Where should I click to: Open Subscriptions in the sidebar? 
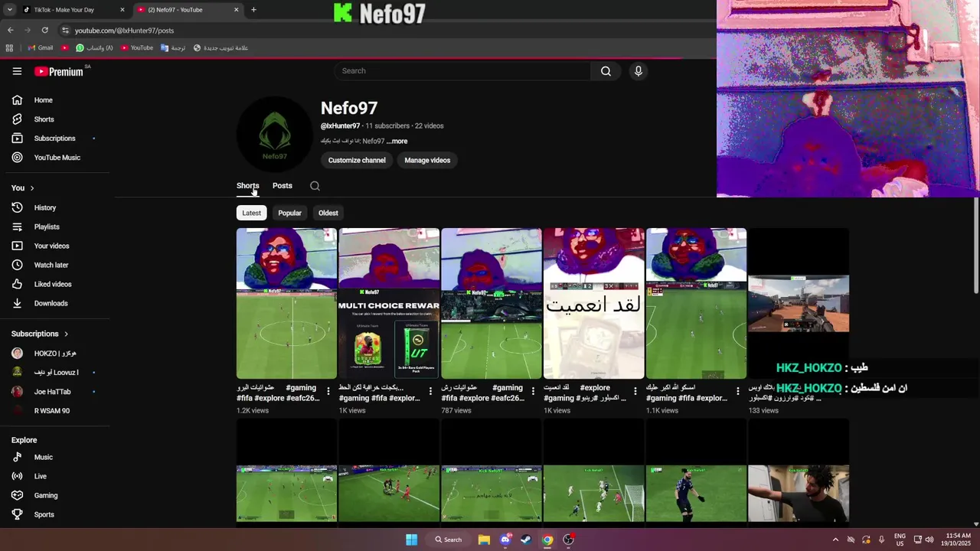(55, 139)
